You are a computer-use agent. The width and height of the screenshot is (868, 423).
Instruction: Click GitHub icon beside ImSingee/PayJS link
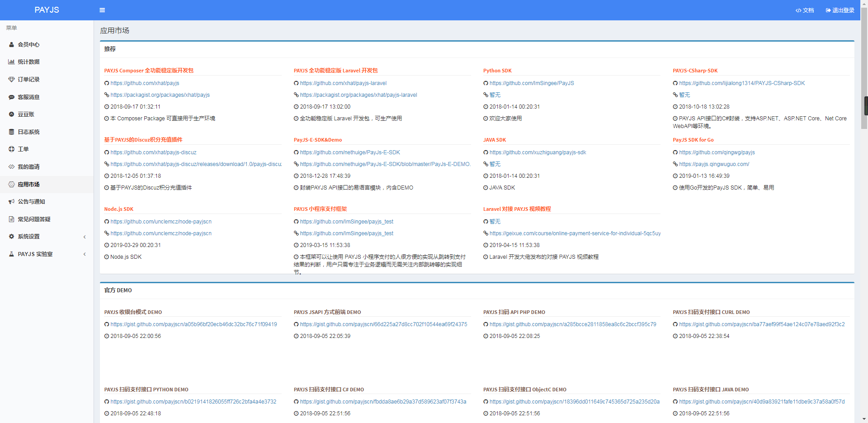(486, 83)
